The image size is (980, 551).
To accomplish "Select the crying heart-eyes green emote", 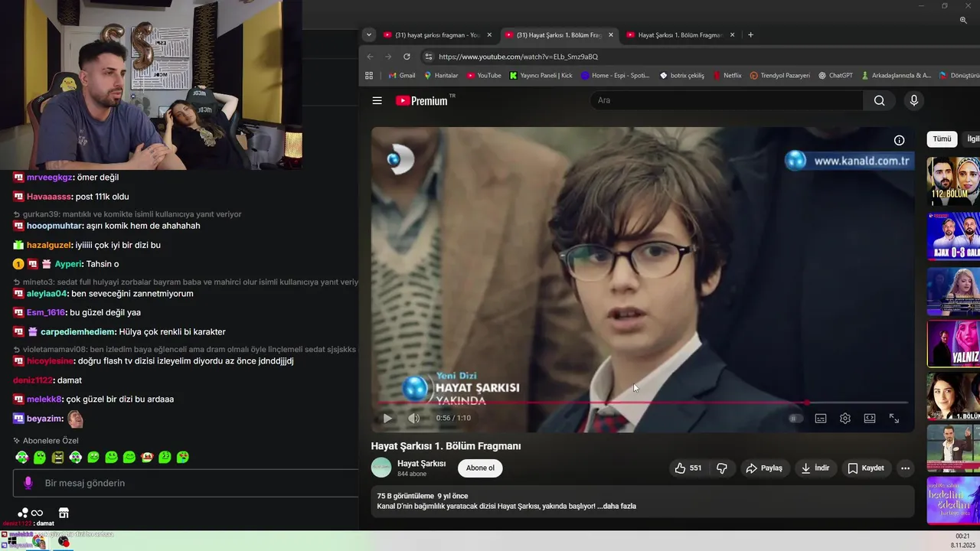I will (183, 457).
